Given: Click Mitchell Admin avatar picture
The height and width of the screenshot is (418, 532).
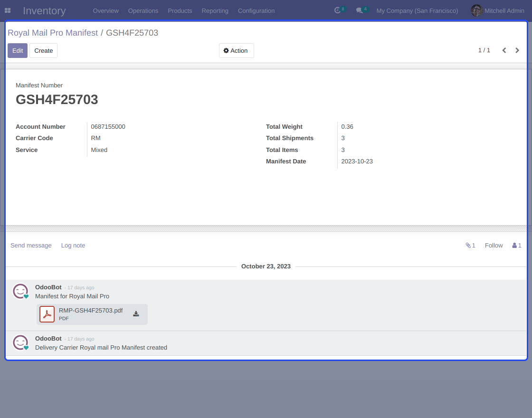Looking at the screenshot, I should coord(476,10).
